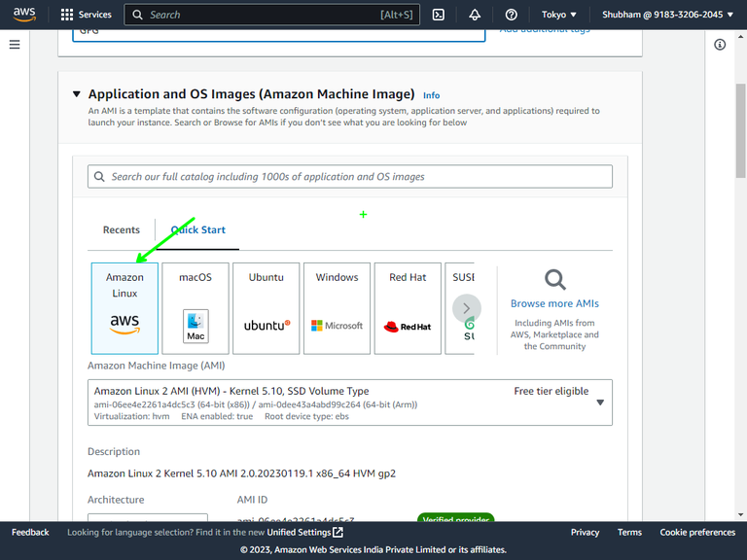Click the AMI catalog search field

(x=350, y=177)
